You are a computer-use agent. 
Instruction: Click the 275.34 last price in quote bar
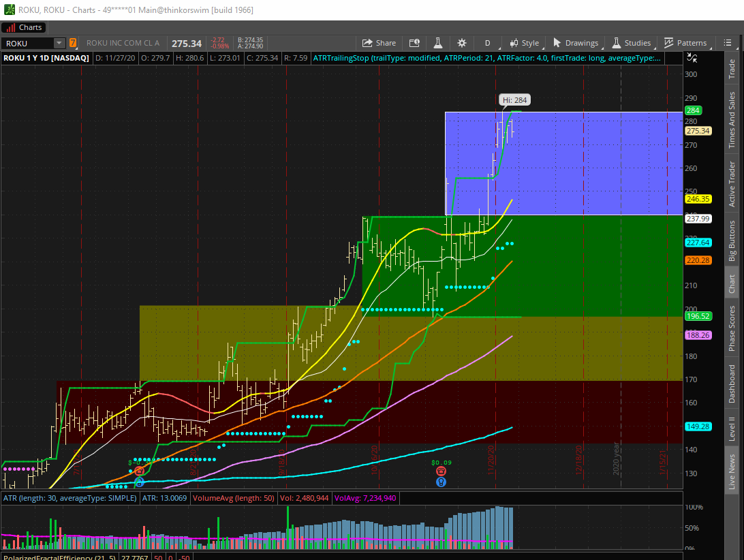(x=187, y=44)
